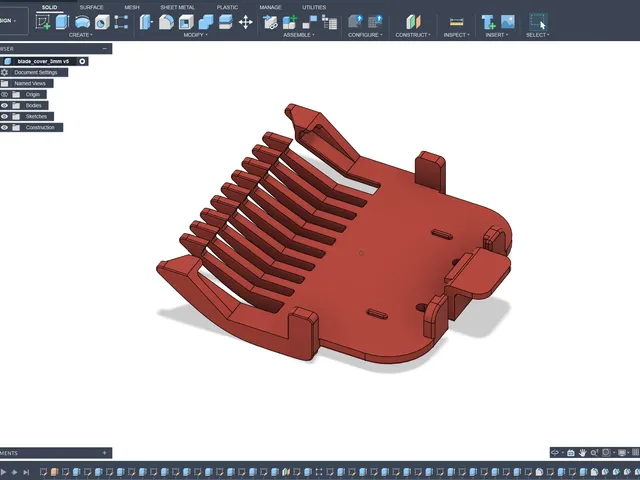Click the Insert Component icon in Assemble

point(270,22)
